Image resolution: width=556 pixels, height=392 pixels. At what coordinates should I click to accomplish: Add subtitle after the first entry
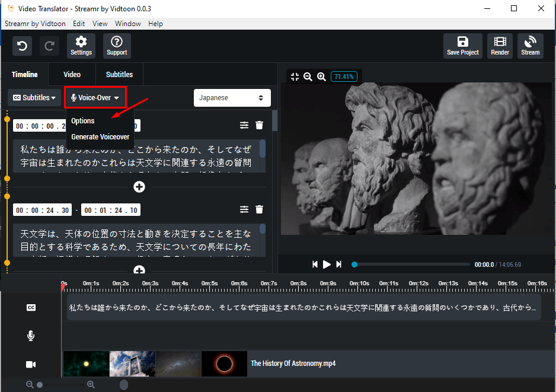139,187
